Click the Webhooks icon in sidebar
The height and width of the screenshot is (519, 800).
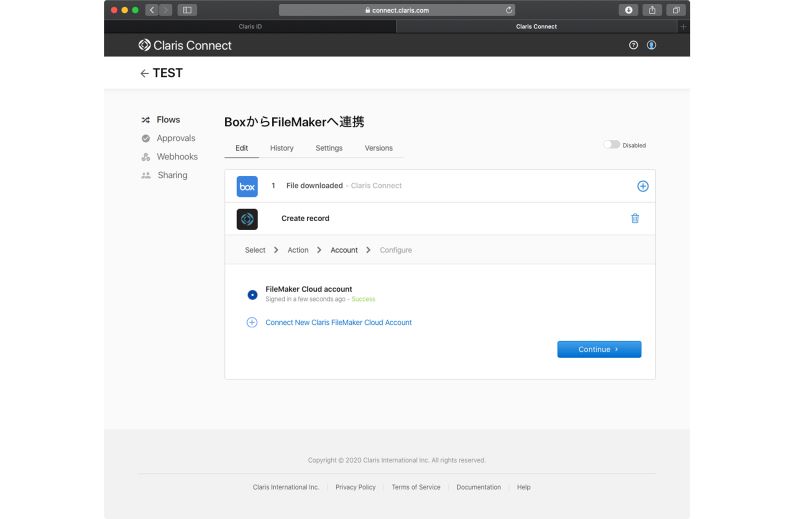click(146, 157)
